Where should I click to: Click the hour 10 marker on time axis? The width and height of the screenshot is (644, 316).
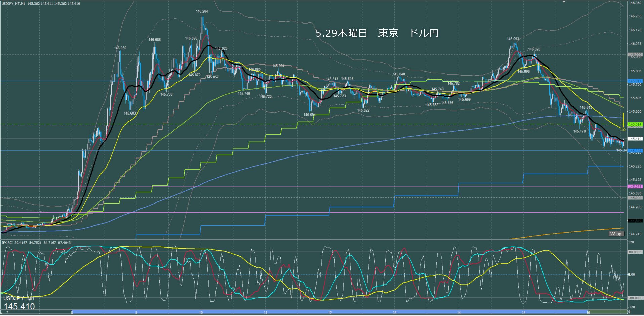click(x=201, y=312)
